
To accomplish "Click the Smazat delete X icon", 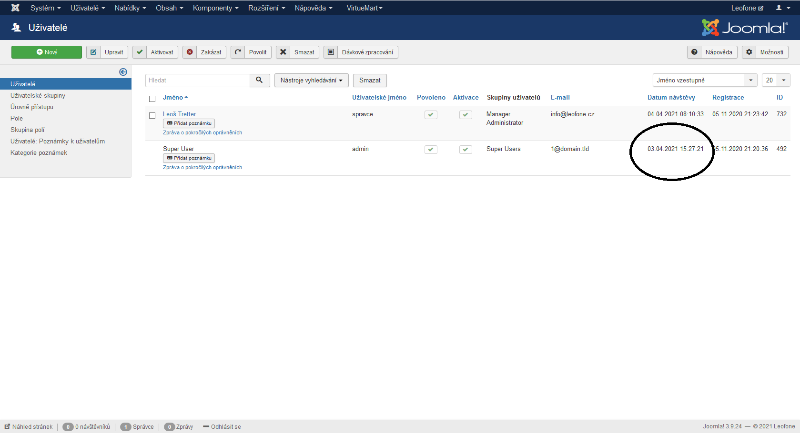I will click(x=283, y=52).
